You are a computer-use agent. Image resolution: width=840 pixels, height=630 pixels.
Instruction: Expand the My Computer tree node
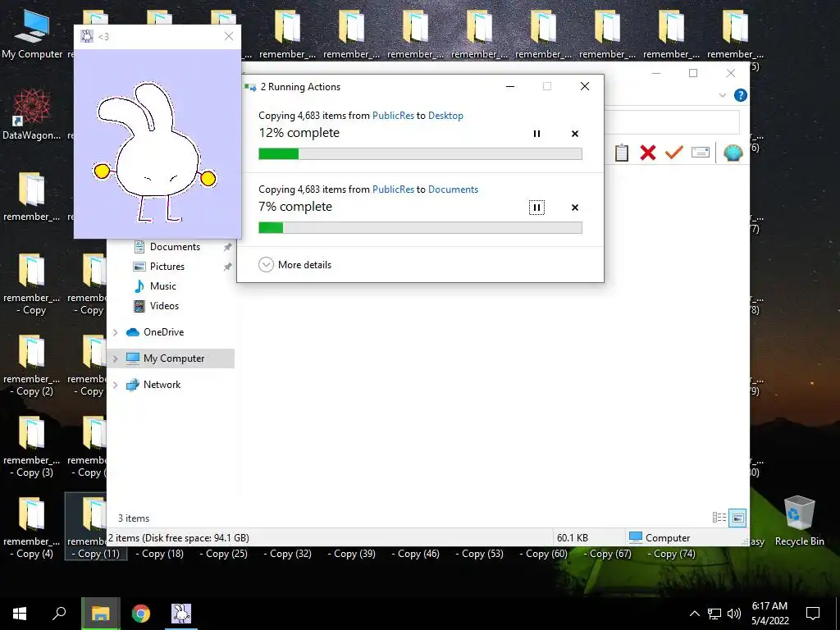(x=115, y=359)
